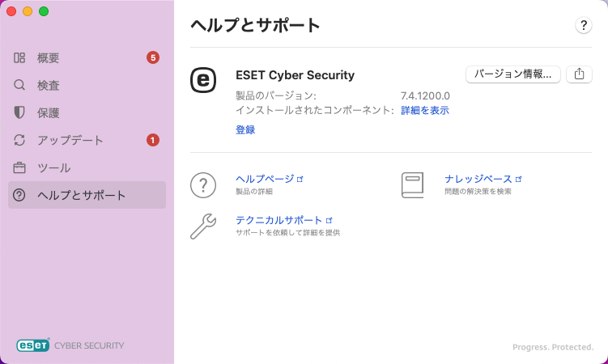Open the 概要 sidebar section

pos(49,57)
